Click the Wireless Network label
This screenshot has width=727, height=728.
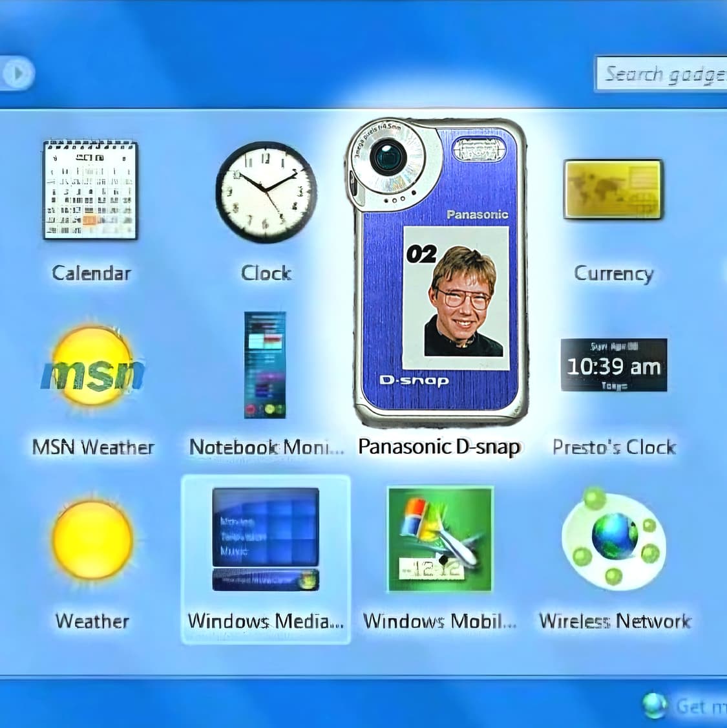tap(615, 621)
